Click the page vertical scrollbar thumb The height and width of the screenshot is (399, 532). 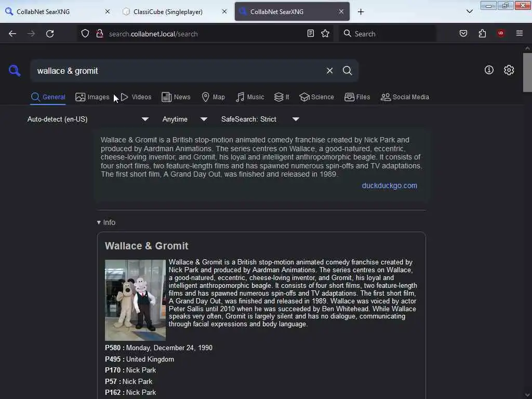527,72
